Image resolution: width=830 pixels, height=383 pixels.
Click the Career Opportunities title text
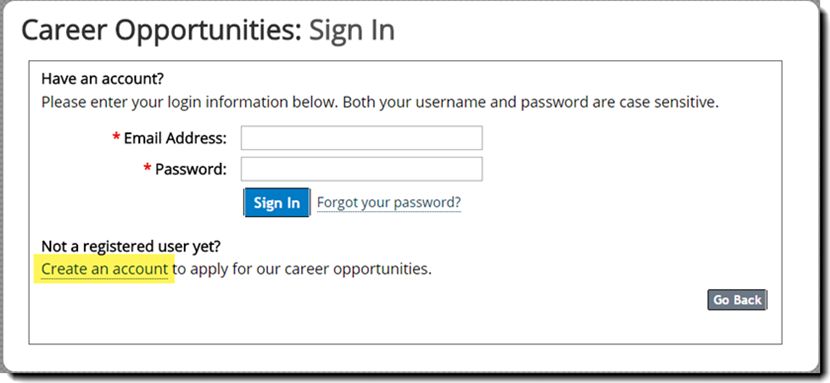point(161,31)
